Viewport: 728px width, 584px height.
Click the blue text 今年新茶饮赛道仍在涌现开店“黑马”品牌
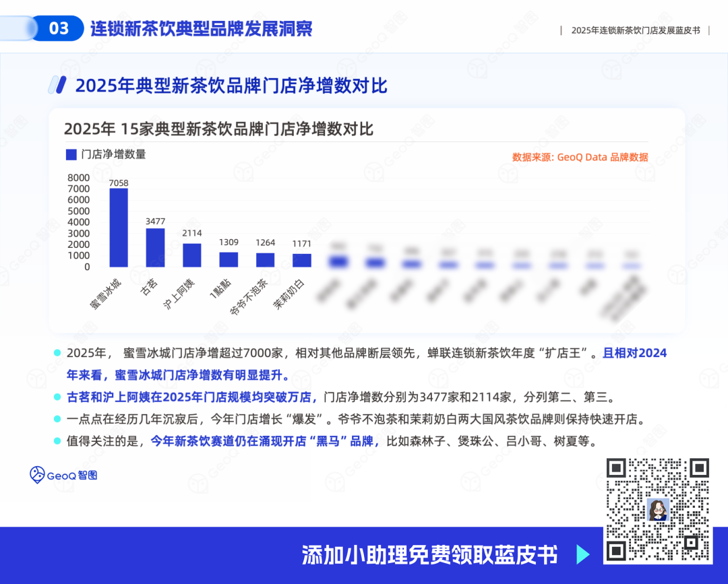click(265, 441)
